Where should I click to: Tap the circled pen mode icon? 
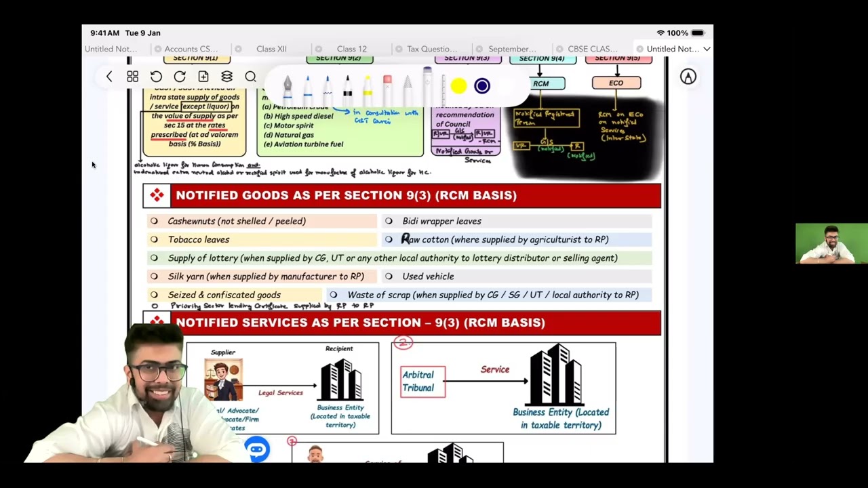coord(688,77)
